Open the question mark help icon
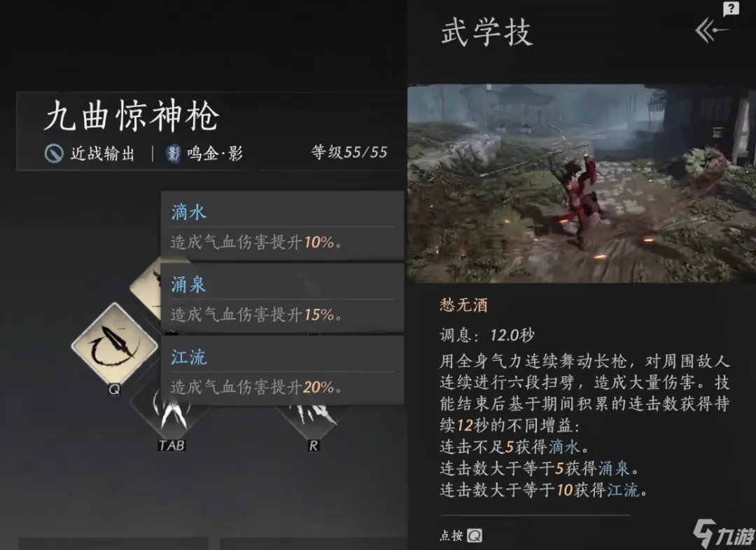The image size is (756, 550). click(731, 8)
